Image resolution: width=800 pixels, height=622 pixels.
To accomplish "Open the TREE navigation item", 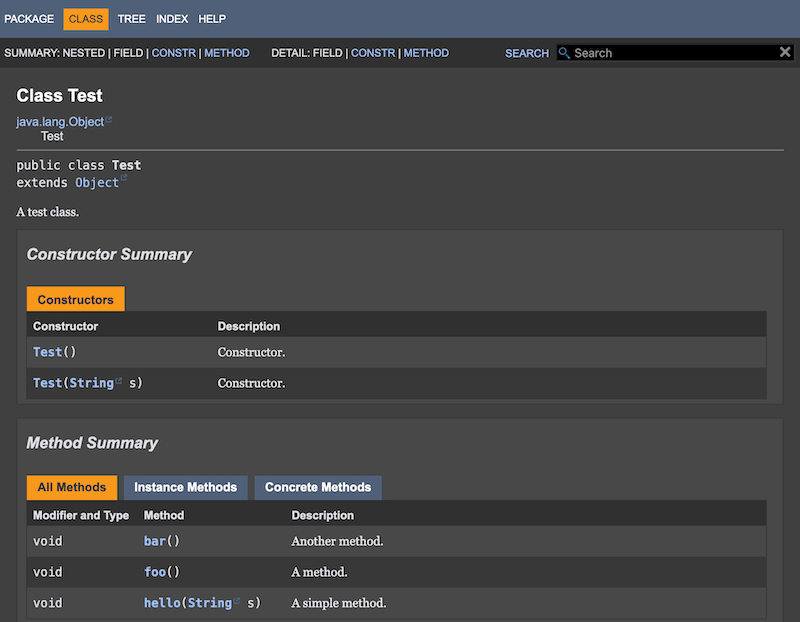I will point(132,19).
